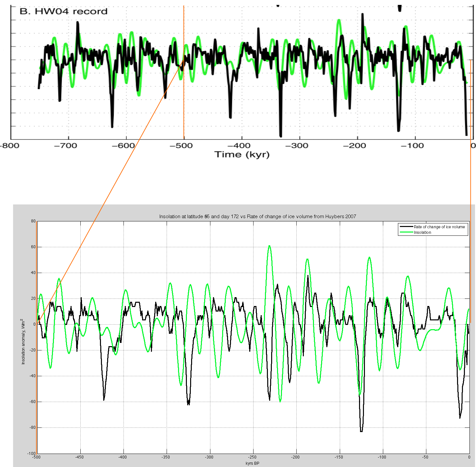Select the −200 tick label on top chart

[x=354, y=146]
